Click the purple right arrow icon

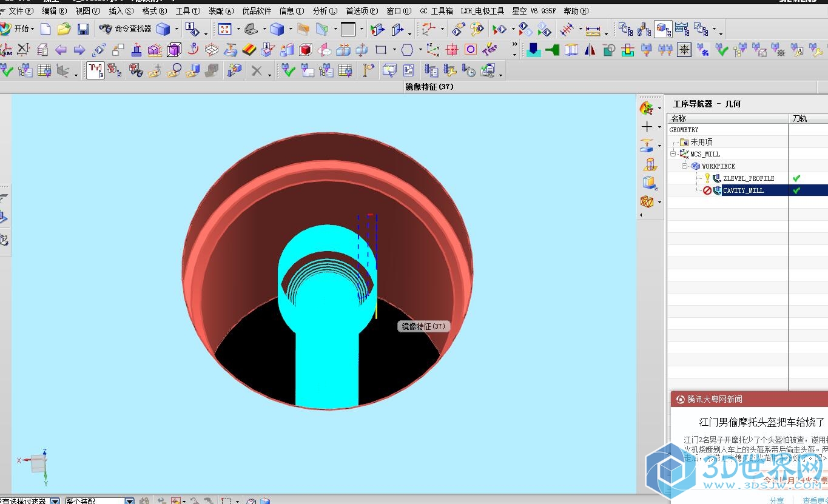click(79, 50)
